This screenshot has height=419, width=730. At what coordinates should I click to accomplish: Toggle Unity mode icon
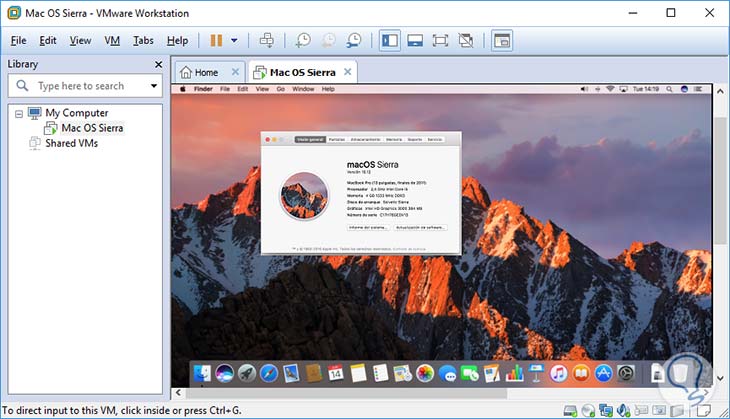[x=466, y=41]
